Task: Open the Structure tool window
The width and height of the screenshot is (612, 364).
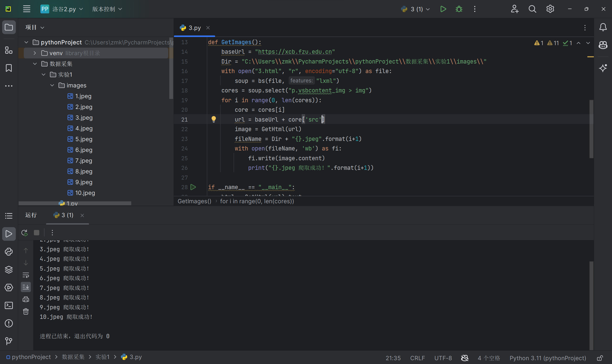Action: coord(9,50)
